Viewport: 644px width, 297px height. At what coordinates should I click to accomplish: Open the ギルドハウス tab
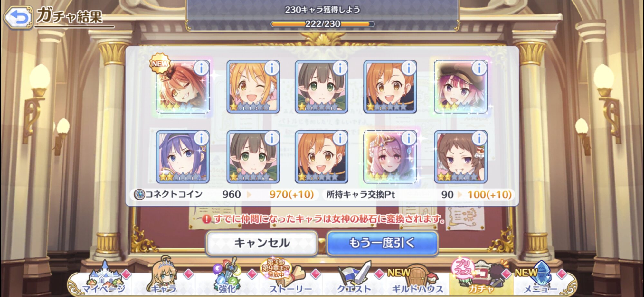point(417,279)
